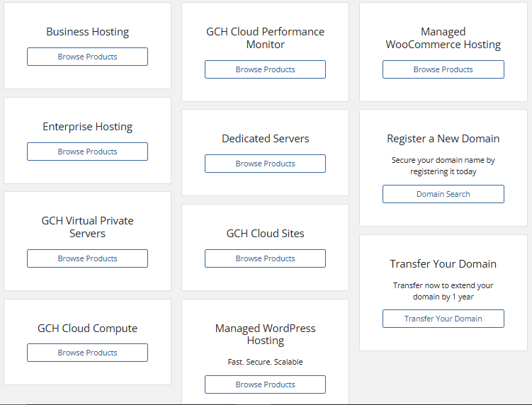Select the Dedicated Servers card title

[x=265, y=139]
